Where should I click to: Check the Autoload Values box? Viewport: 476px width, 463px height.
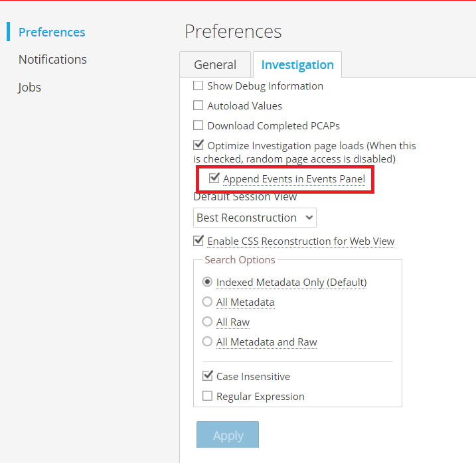point(198,105)
